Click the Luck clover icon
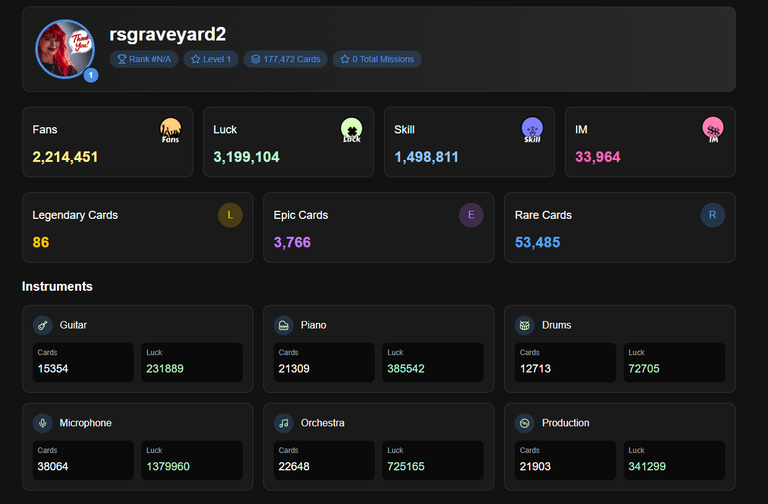 tap(352, 129)
